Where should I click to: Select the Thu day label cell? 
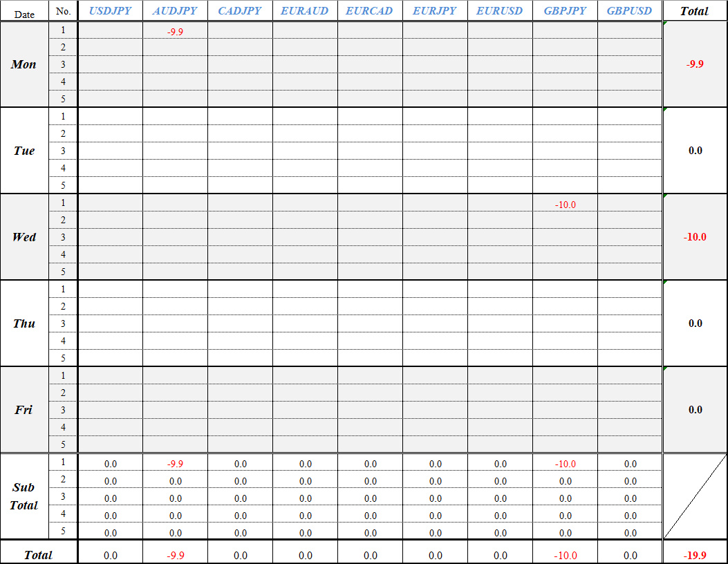(x=24, y=323)
